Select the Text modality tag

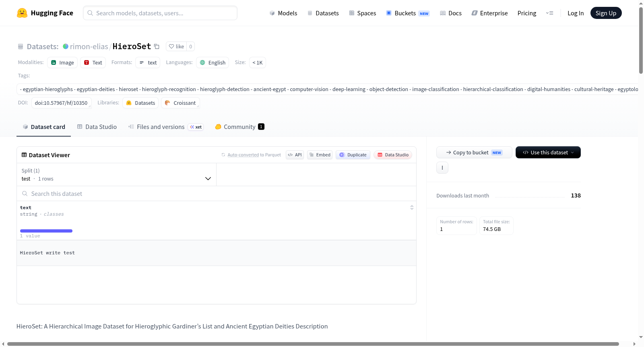pyautogui.click(x=93, y=62)
